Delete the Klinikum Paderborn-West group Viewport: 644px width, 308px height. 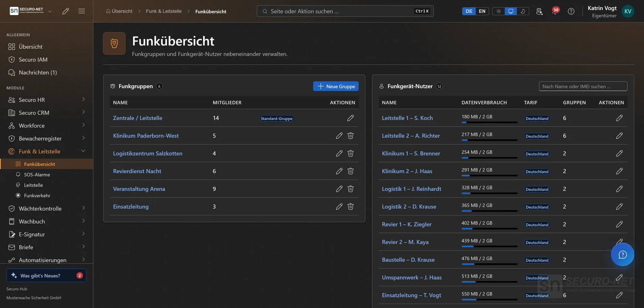[350, 135]
